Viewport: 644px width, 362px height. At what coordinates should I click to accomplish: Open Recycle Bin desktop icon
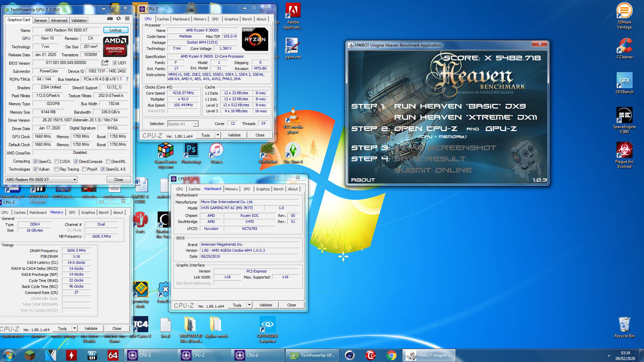coord(624,327)
